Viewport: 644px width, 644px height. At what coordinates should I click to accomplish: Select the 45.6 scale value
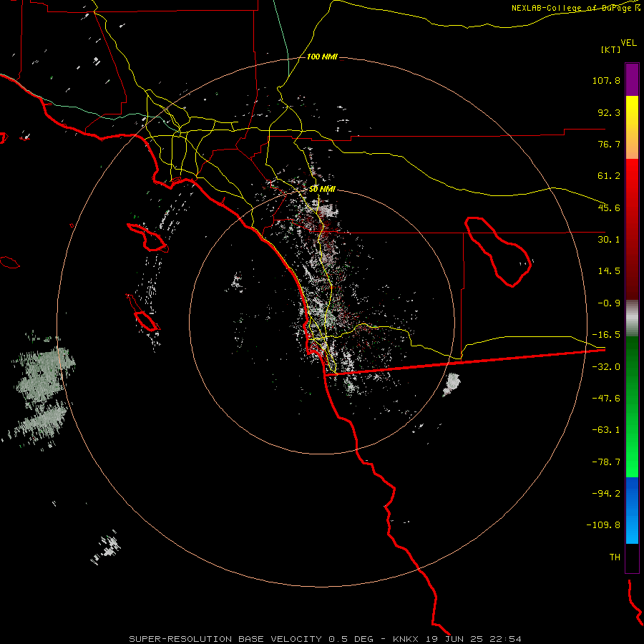(609, 208)
